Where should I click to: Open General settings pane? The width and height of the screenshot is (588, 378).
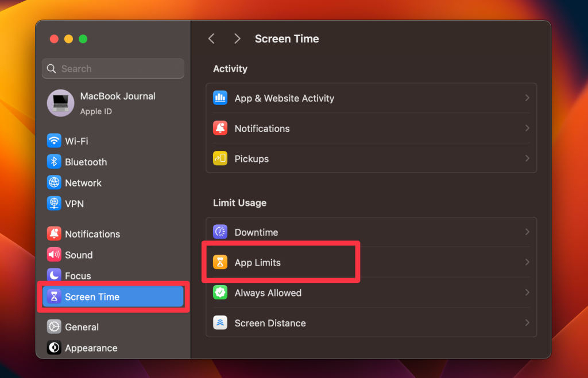pyautogui.click(x=113, y=327)
